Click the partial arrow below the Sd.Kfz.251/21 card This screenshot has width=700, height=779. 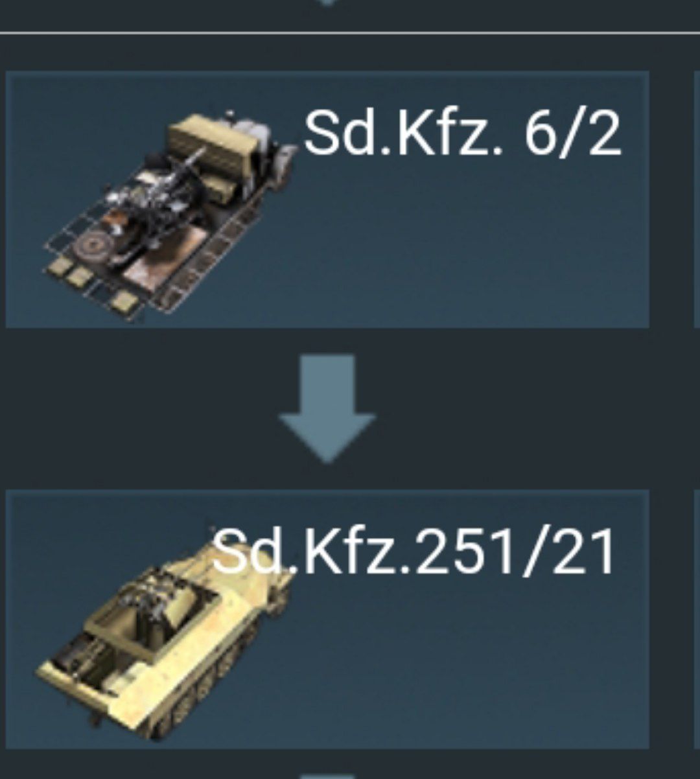point(327,774)
